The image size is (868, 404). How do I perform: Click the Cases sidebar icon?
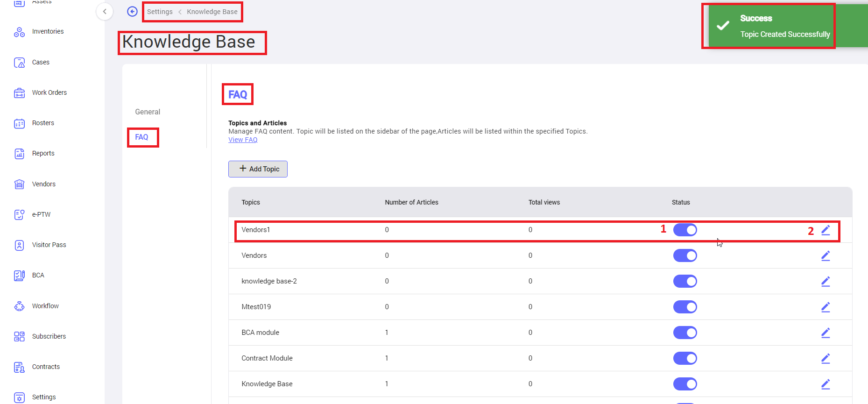pyautogui.click(x=19, y=63)
